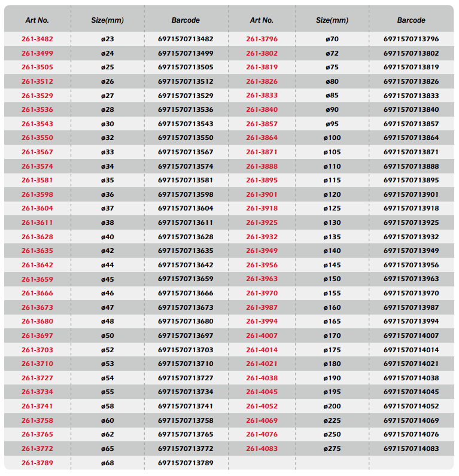Click size cell ø32
The width and height of the screenshot is (459, 476).
[x=108, y=138]
